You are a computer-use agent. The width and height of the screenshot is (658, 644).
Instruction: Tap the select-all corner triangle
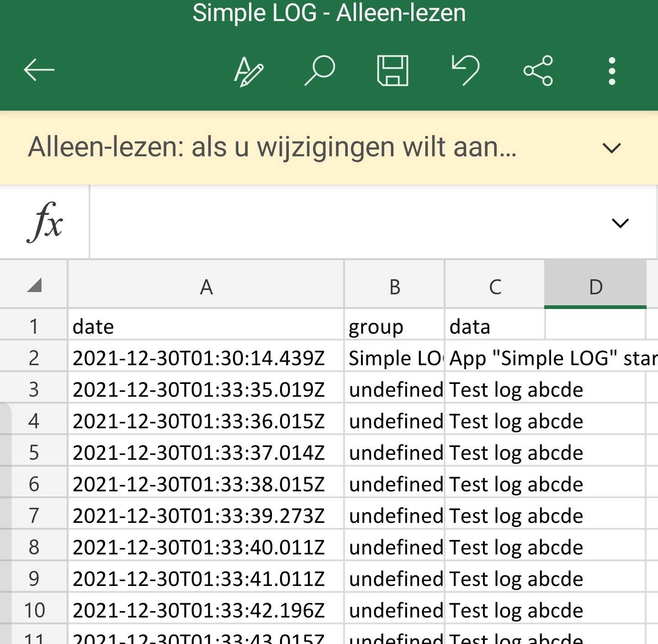pyautogui.click(x=34, y=285)
